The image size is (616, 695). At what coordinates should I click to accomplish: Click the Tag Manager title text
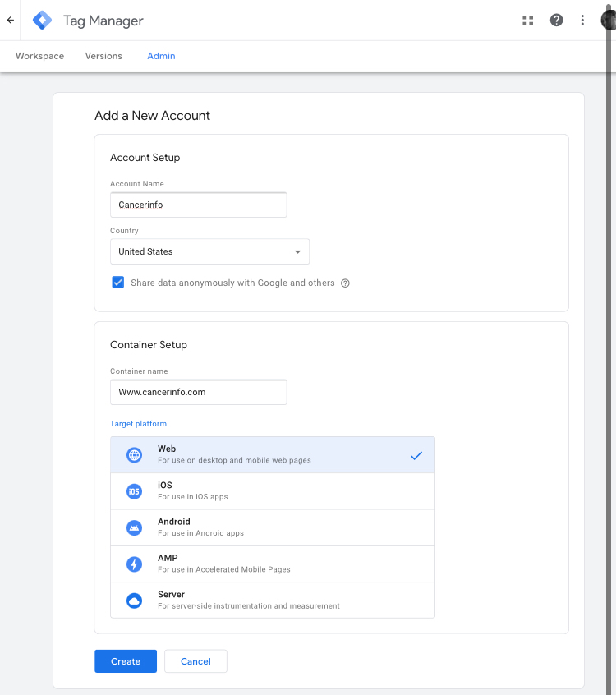click(103, 21)
